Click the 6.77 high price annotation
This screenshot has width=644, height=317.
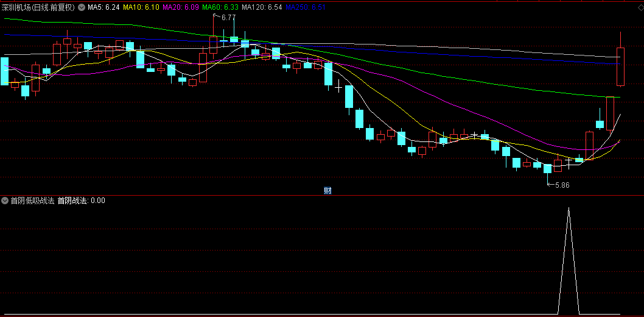[x=228, y=17]
